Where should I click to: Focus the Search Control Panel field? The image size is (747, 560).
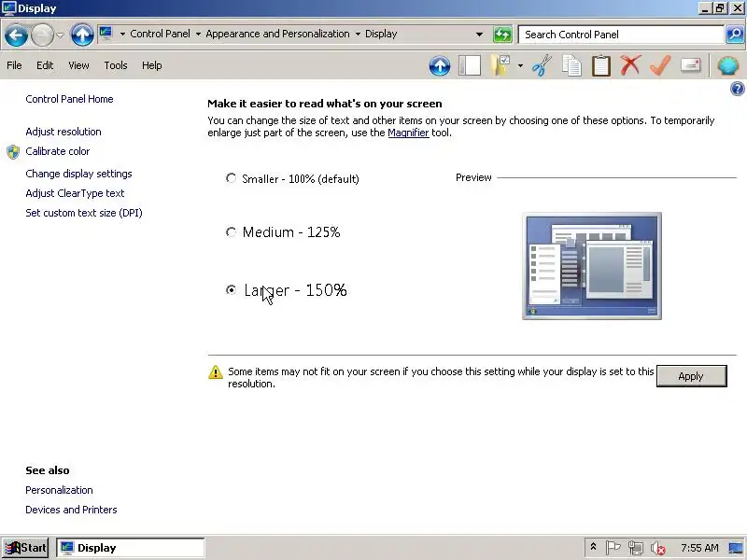coord(621,35)
